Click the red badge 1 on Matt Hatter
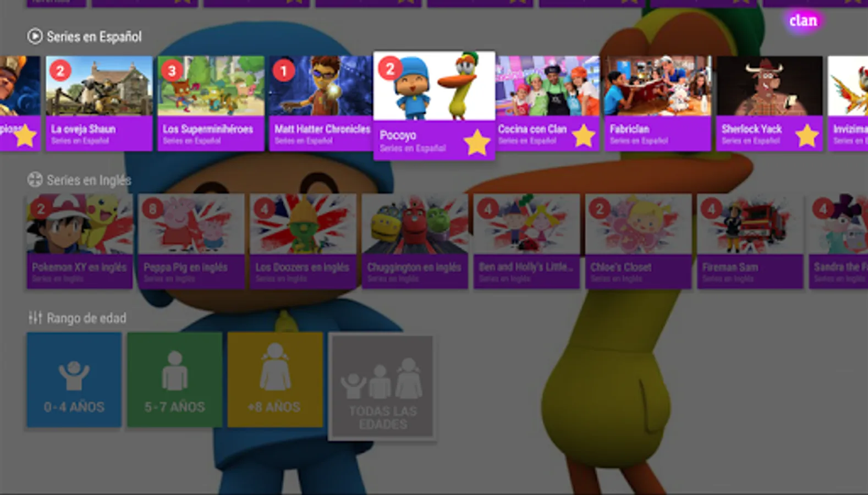The width and height of the screenshot is (868, 495). coord(284,70)
